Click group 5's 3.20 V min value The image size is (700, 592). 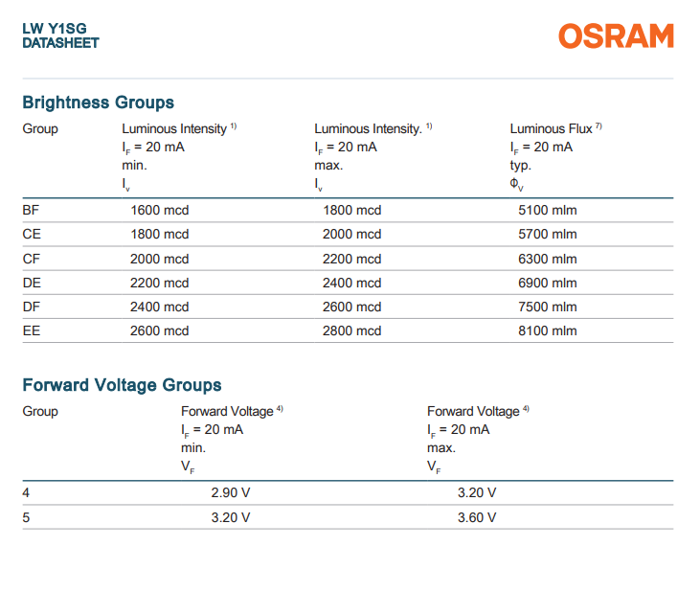tap(231, 518)
